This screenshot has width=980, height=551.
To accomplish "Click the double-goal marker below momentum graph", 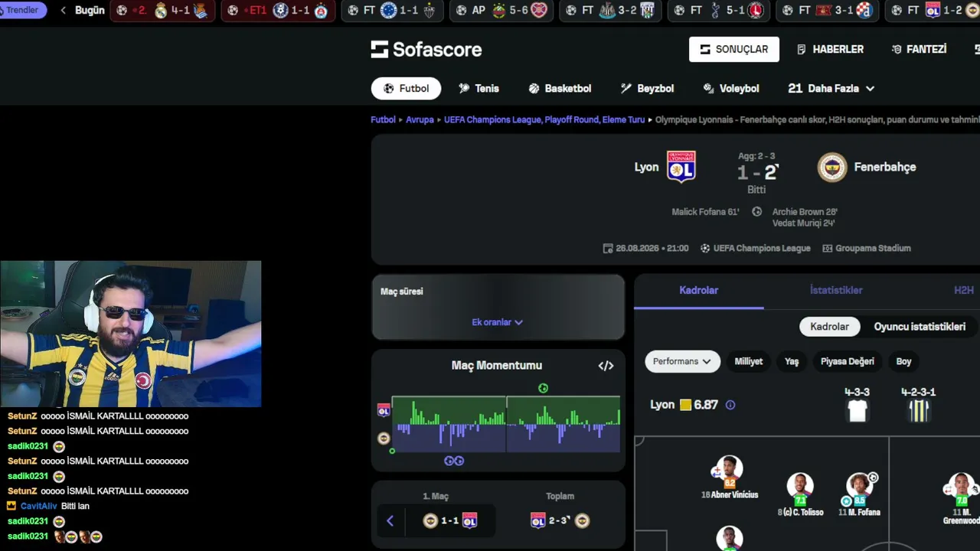I will [454, 461].
